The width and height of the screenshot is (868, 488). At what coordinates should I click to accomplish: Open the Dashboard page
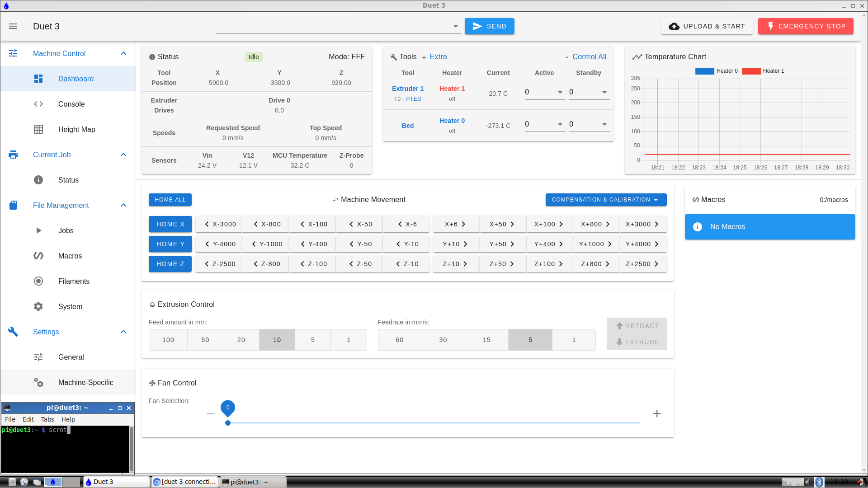coord(68,79)
